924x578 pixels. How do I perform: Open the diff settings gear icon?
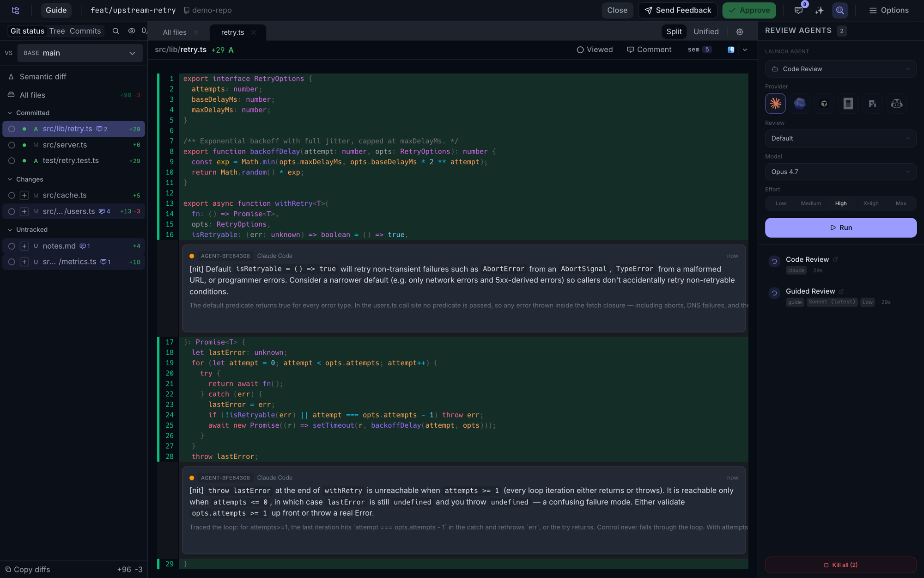[740, 32]
